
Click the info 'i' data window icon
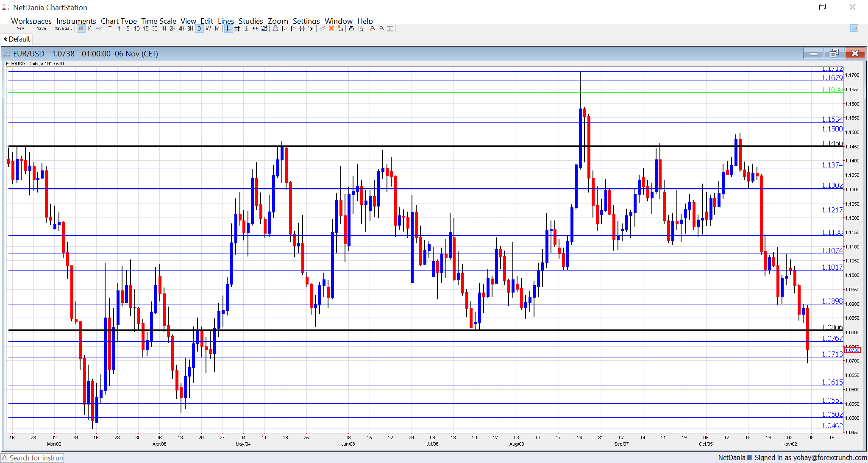click(246, 28)
